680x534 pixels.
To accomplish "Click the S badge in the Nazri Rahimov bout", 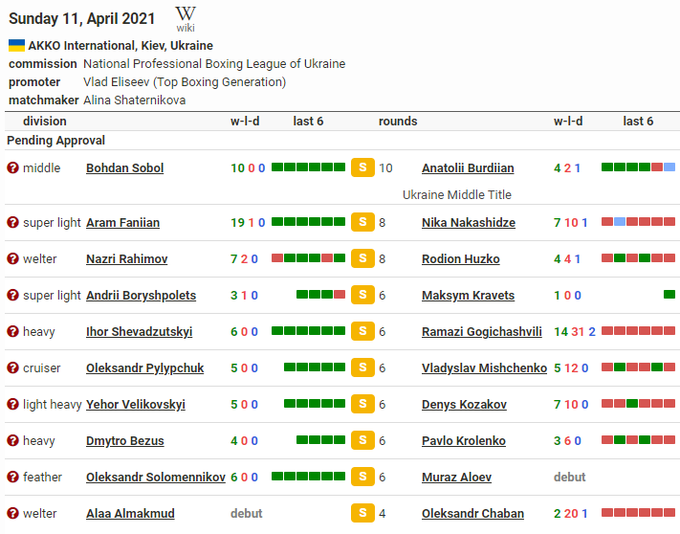I will click(x=363, y=259).
